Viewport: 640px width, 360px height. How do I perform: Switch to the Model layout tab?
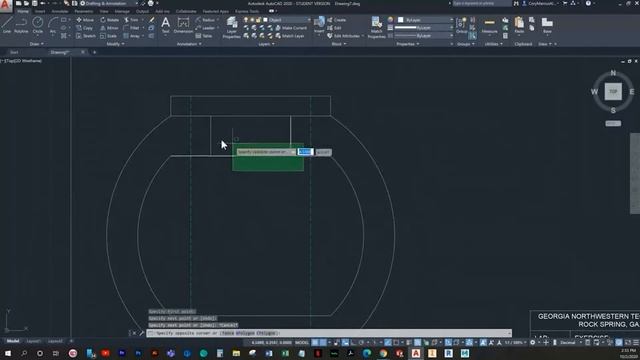[13, 341]
